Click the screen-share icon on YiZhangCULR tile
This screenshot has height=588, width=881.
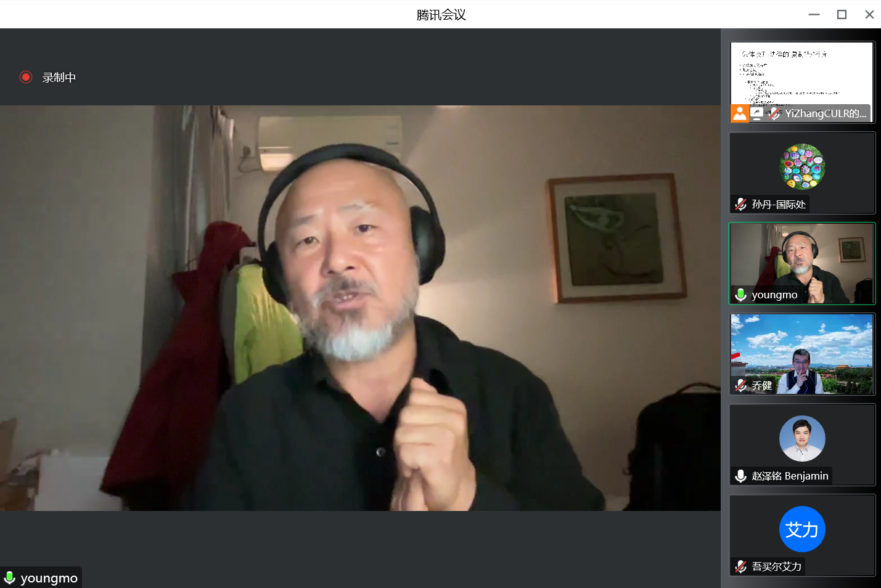[756, 113]
